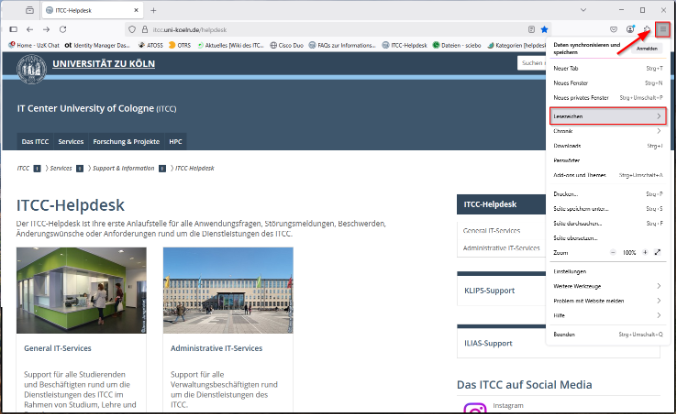
Task: Choose Seite durchsuchen…
Action: pos(608,223)
